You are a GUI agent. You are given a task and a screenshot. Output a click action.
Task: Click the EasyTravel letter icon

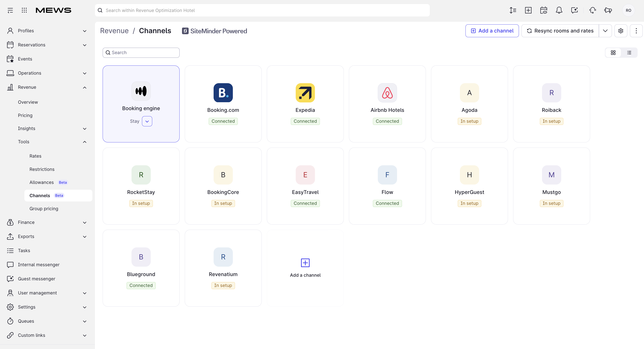[x=305, y=175]
